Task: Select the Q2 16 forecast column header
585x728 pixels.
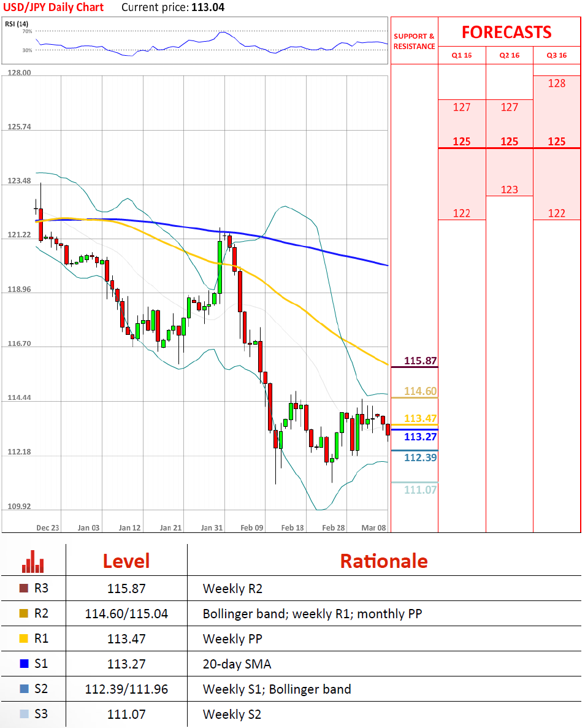Action: tap(510, 55)
